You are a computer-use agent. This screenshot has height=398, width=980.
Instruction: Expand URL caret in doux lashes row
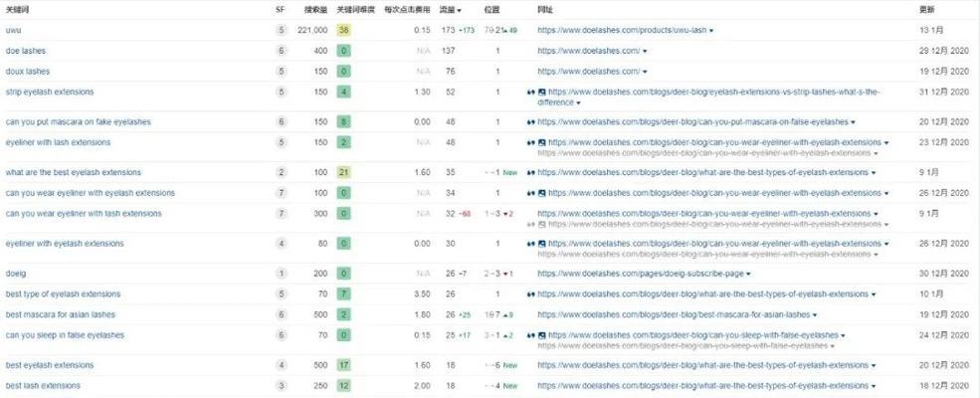pos(645,72)
